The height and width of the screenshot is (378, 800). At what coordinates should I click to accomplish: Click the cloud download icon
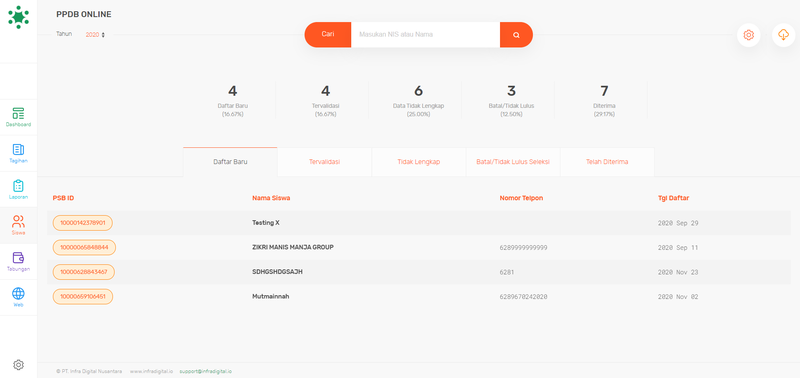coord(783,35)
